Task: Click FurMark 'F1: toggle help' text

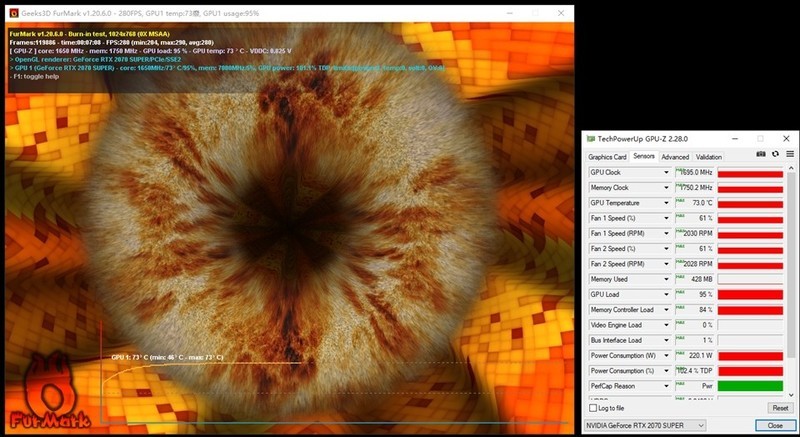Action: 34,76
